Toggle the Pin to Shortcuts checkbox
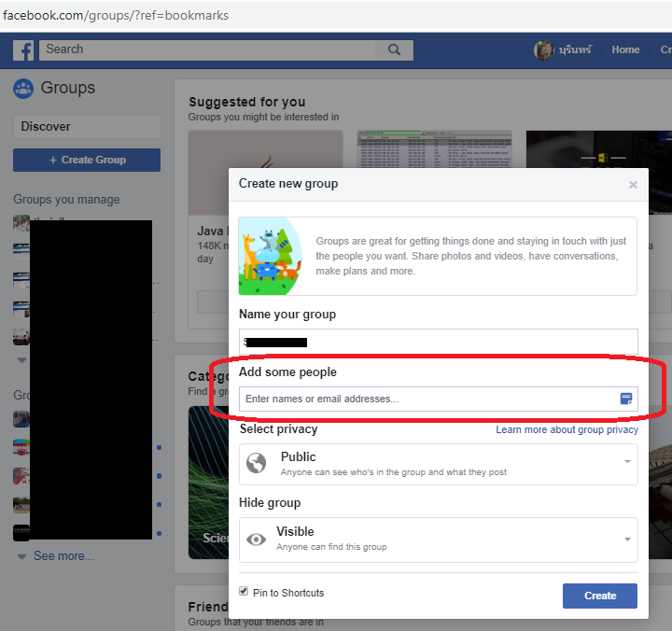This screenshot has width=672, height=631. (x=245, y=592)
